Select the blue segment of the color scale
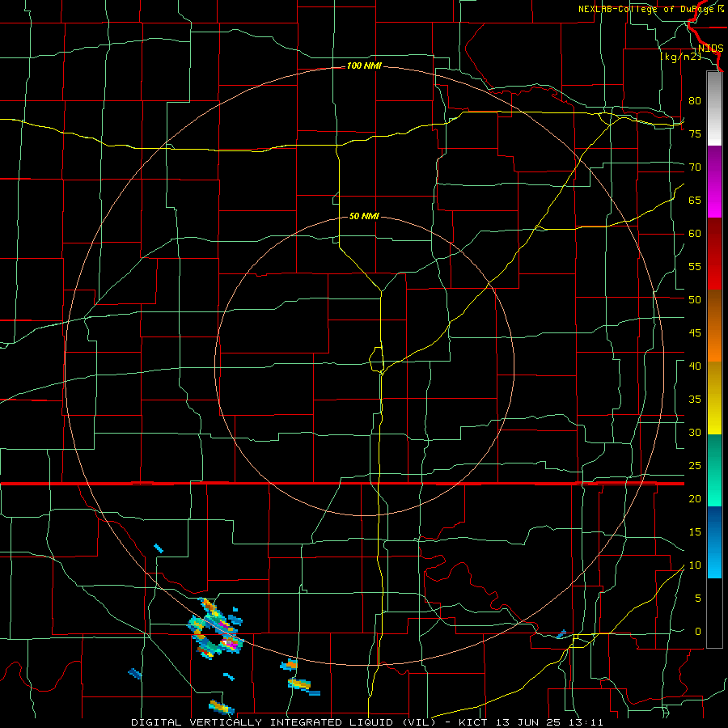The width and height of the screenshot is (728, 728). point(714,542)
